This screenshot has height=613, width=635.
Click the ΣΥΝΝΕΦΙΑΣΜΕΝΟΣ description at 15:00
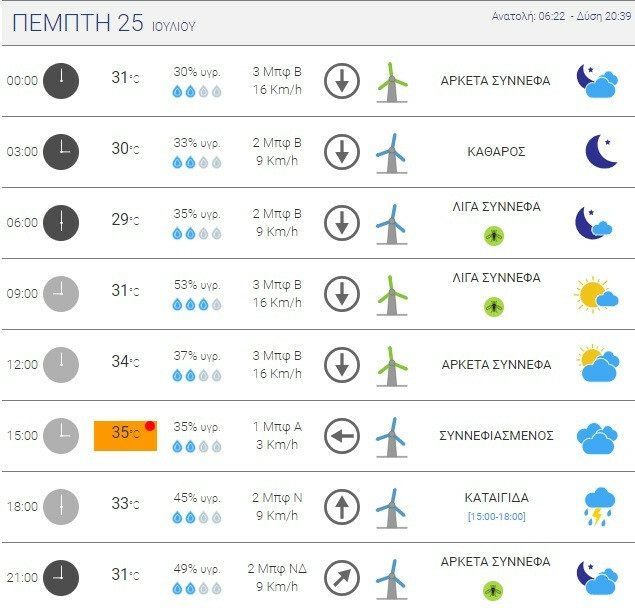(x=496, y=436)
